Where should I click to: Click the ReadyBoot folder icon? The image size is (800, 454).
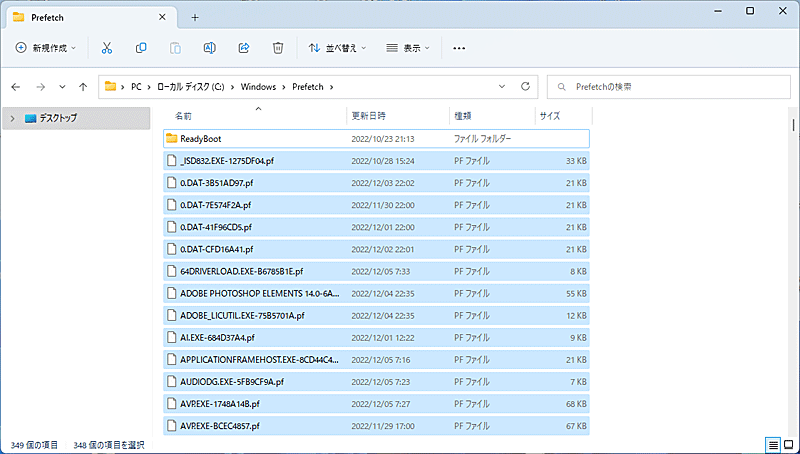(171, 139)
